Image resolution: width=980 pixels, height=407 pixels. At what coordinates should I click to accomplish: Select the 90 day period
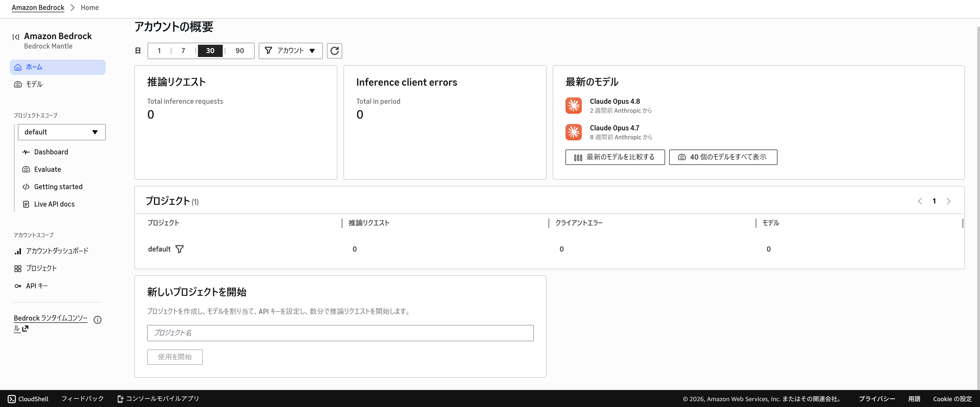240,51
